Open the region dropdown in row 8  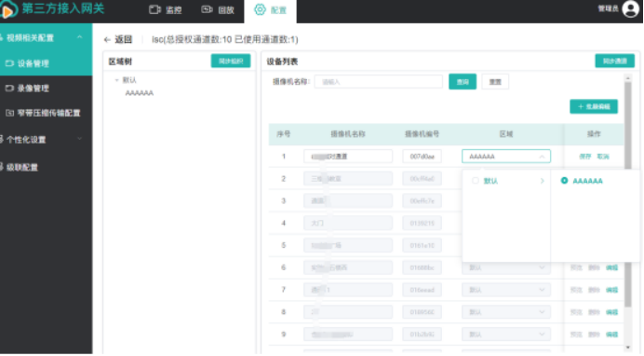click(x=506, y=312)
